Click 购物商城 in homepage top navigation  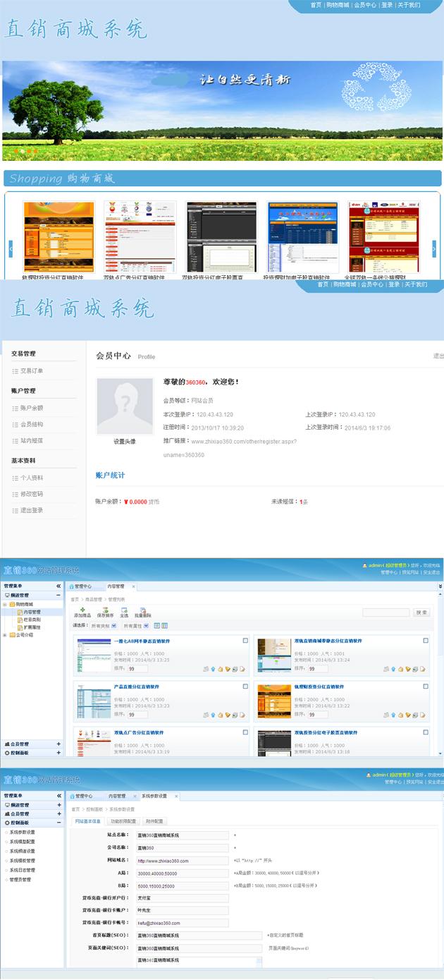[338, 5]
